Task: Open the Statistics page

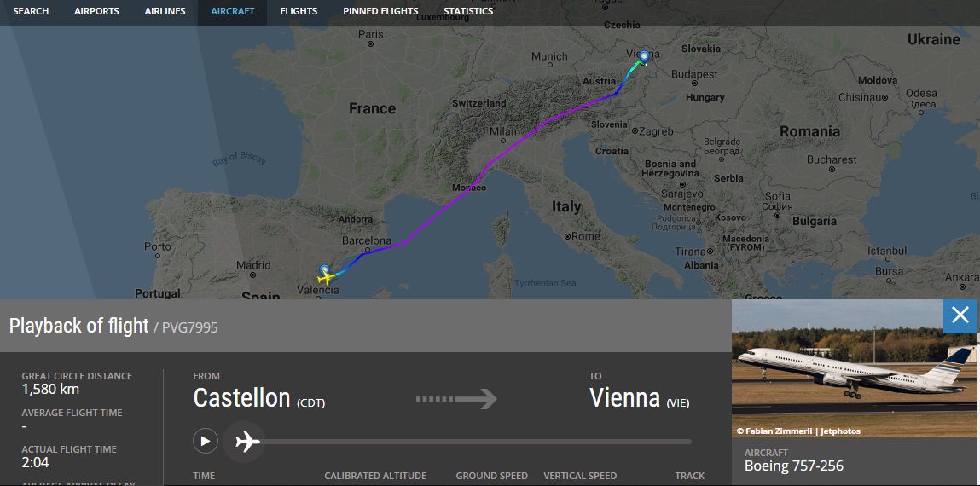Action: [468, 11]
